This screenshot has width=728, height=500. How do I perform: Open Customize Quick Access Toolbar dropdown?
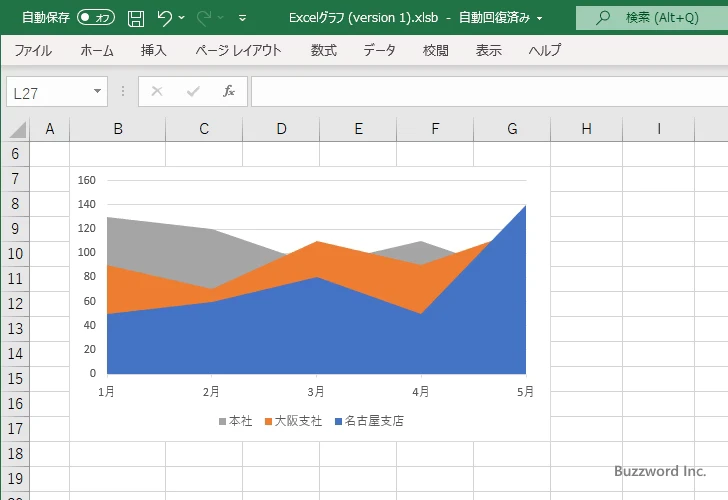pos(242,18)
